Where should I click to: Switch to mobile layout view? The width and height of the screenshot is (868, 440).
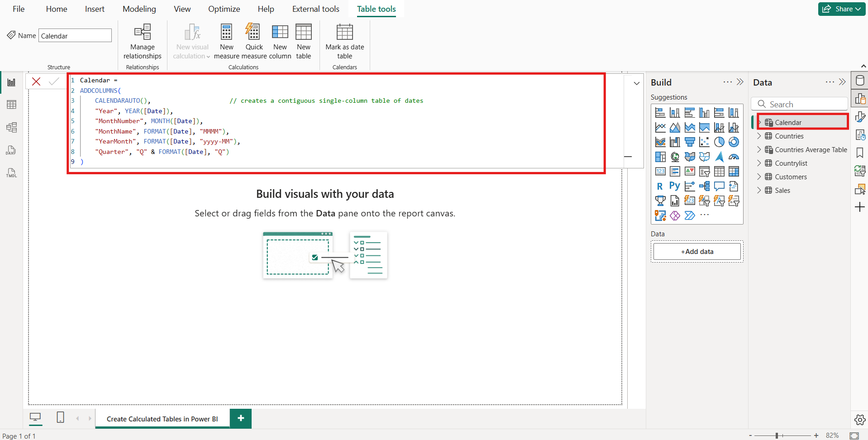[x=60, y=417]
